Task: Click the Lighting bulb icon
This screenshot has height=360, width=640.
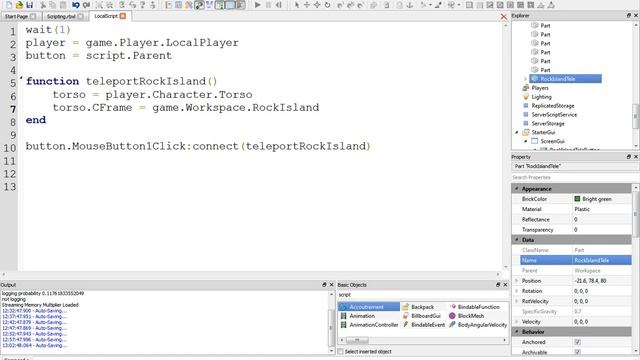Action: coord(526,97)
